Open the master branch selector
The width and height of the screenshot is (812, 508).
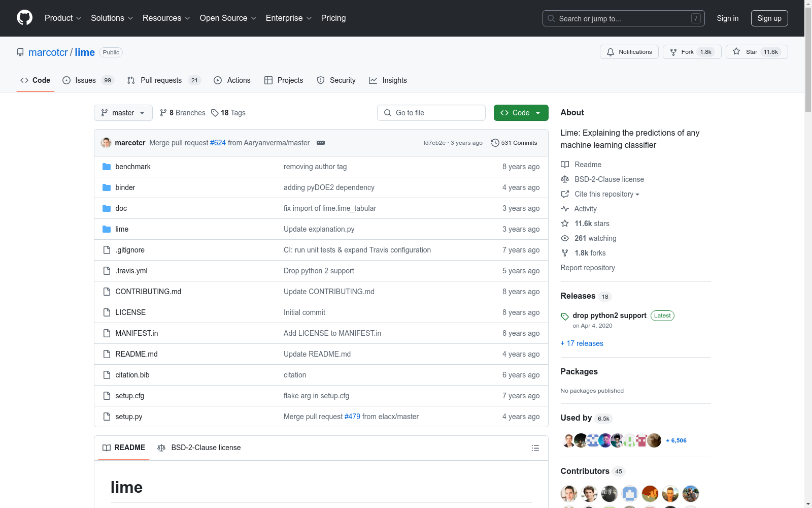[x=123, y=113]
